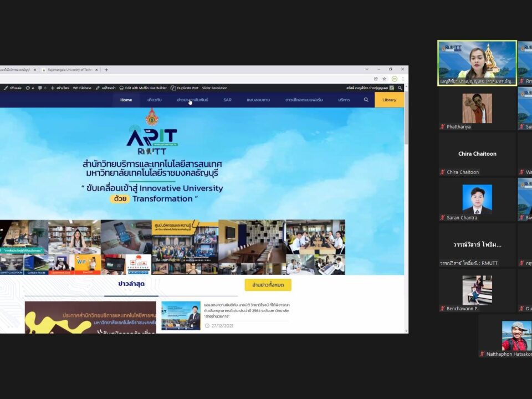
Task: Open the 27/12/2021 news item thumbnail
Action: click(x=181, y=315)
